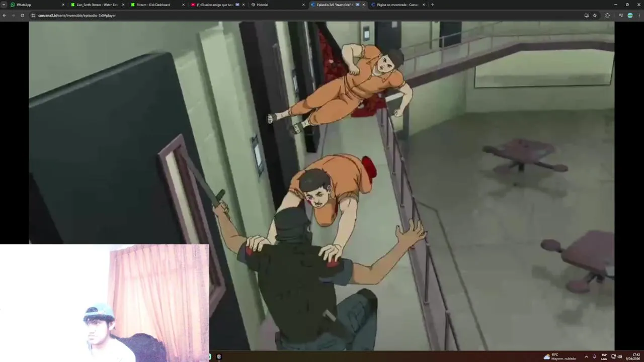This screenshot has height=362, width=644.
Task: Close the WhatsApp tab
Action: tap(63, 5)
